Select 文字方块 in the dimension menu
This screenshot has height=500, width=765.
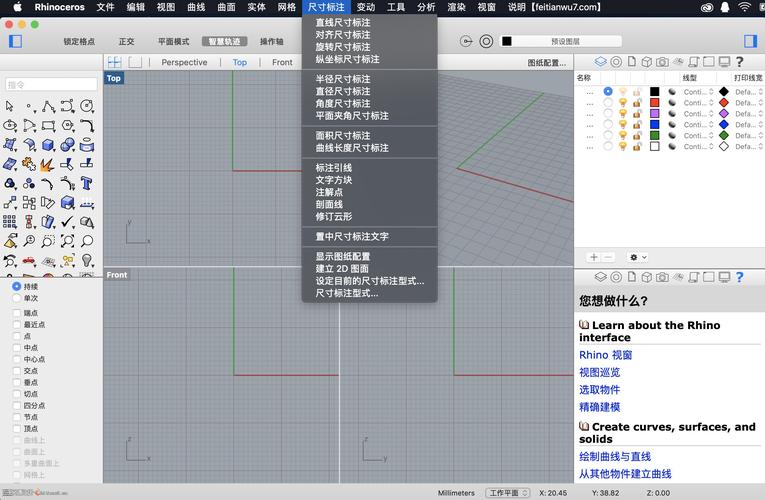(334, 180)
